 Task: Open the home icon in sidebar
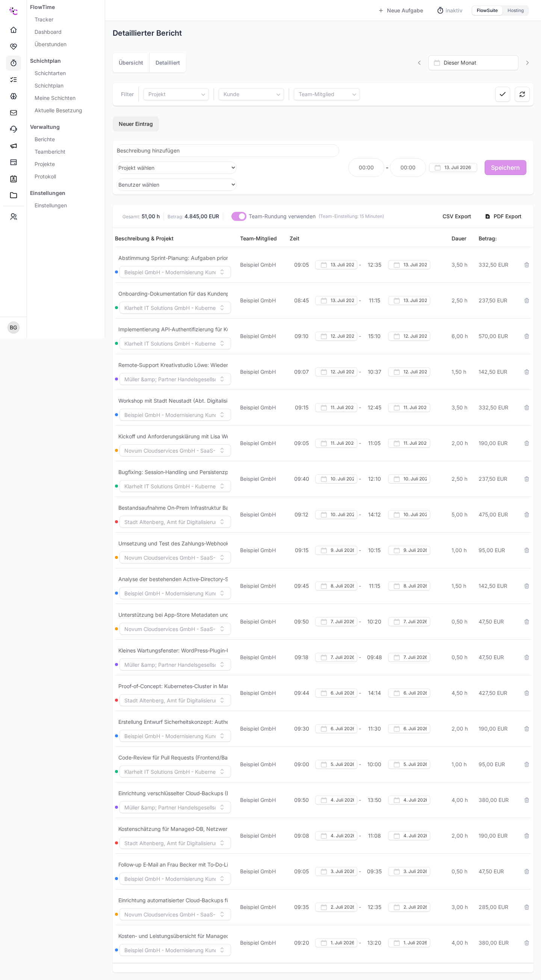coord(13,30)
